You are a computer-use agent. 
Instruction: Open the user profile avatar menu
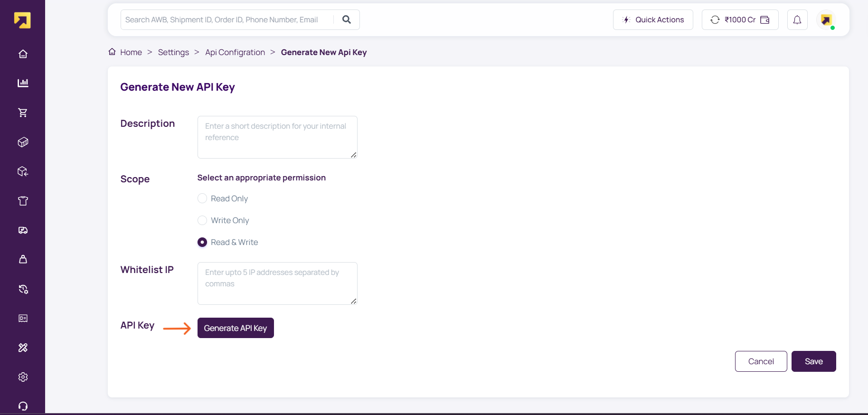pyautogui.click(x=826, y=20)
